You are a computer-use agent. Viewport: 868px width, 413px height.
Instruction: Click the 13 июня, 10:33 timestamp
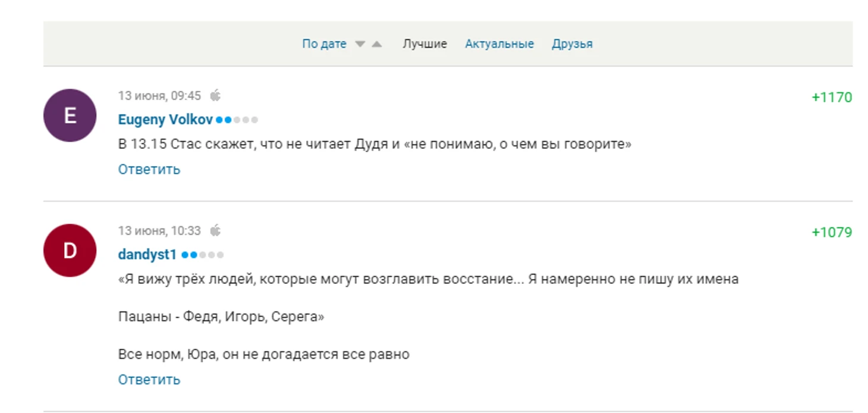159,231
